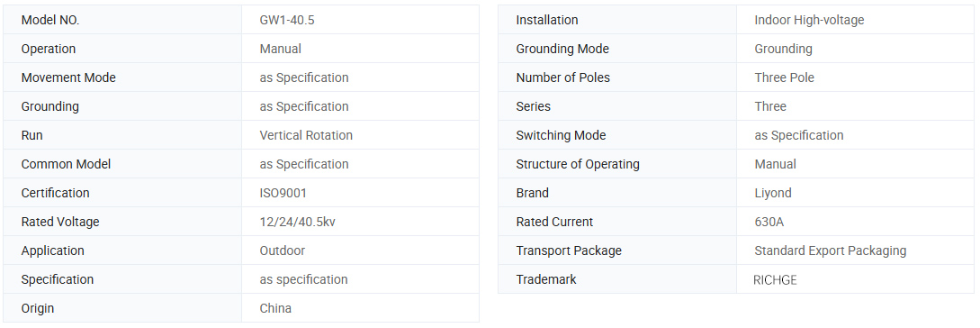Select the Structure of Operating label
This screenshot has height=328, width=980.
(x=578, y=164)
